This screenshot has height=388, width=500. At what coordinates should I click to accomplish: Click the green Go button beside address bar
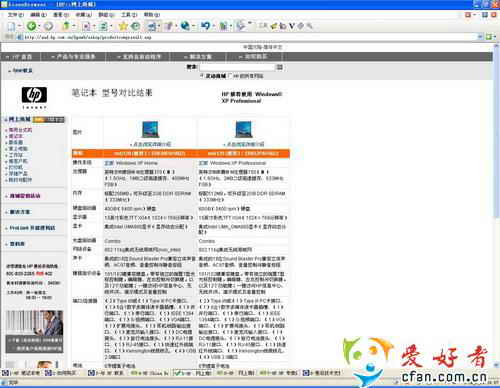point(489,37)
